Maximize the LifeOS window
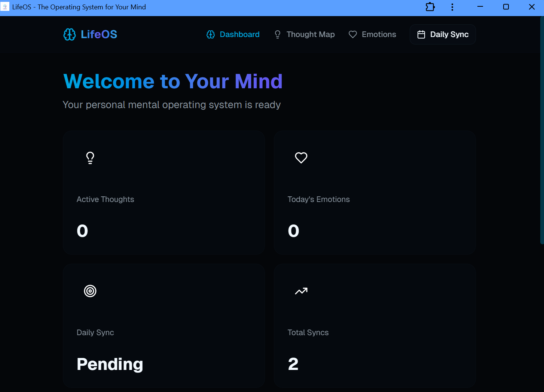Image resolution: width=544 pixels, height=392 pixels. pos(506,7)
